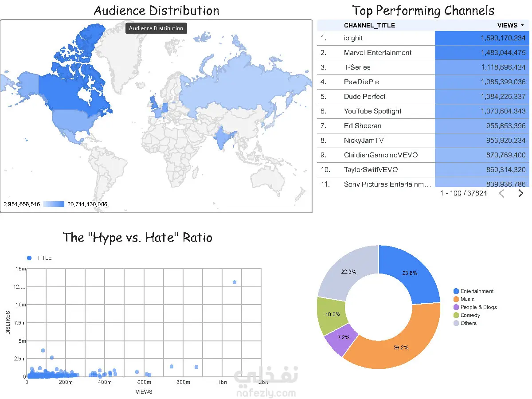Click the Audience Distribution tooltip label
The image size is (532, 399).
[x=156, y=28]
